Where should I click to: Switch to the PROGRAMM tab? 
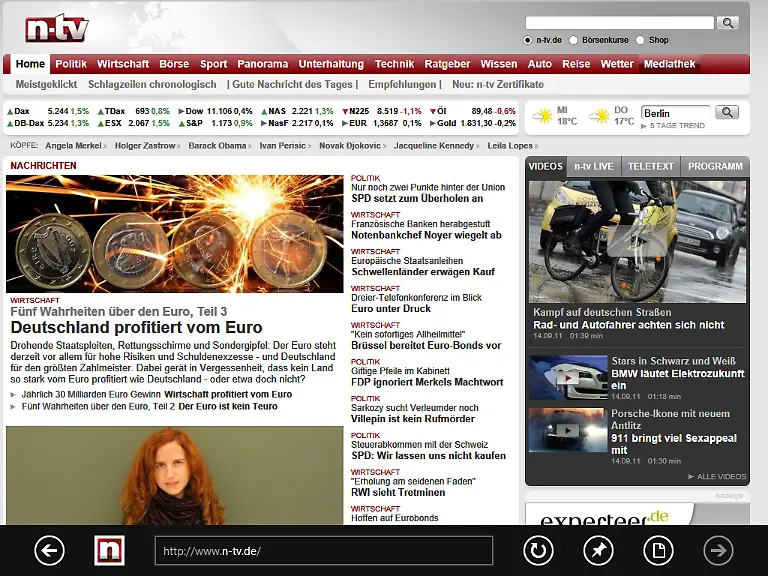click(715, 167)
